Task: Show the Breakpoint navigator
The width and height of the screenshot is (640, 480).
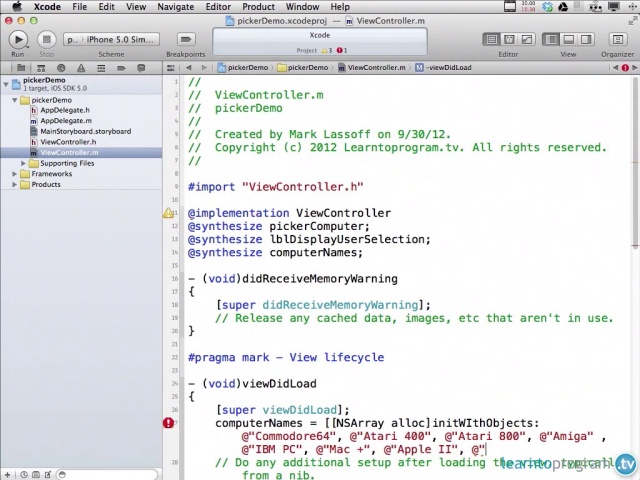Action: (x=121, y=68)
